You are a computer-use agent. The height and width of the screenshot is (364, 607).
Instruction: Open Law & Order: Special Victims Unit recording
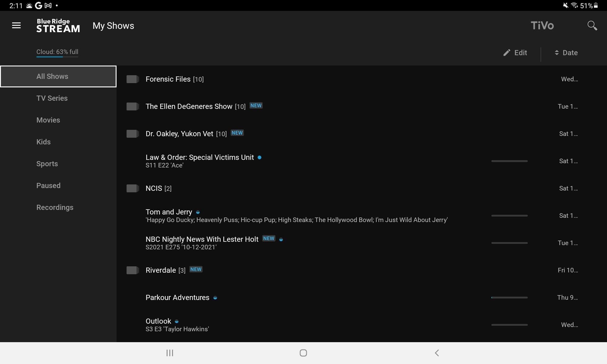200,157
